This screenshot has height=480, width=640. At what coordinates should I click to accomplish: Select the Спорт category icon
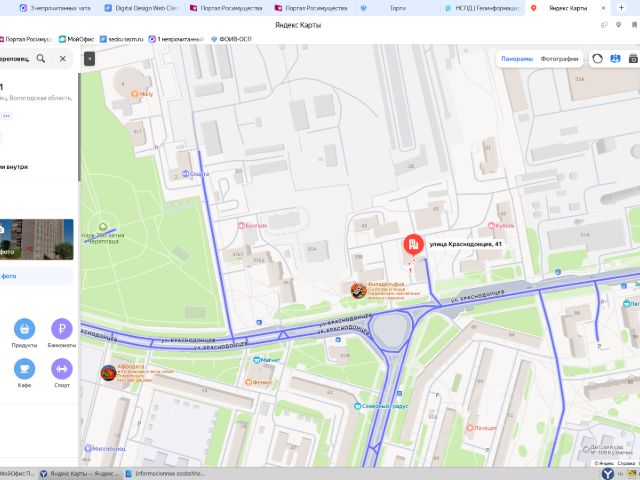tap(62, 369)
